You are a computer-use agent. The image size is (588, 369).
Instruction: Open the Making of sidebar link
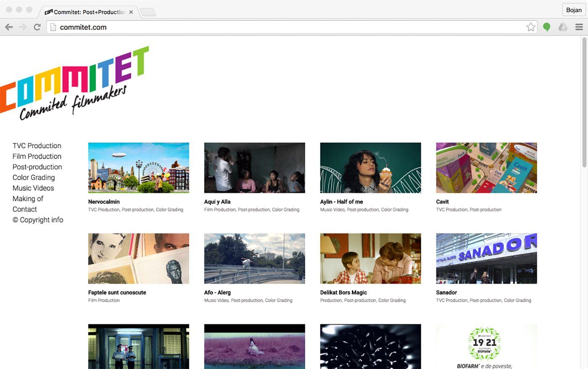click(28, 199)
